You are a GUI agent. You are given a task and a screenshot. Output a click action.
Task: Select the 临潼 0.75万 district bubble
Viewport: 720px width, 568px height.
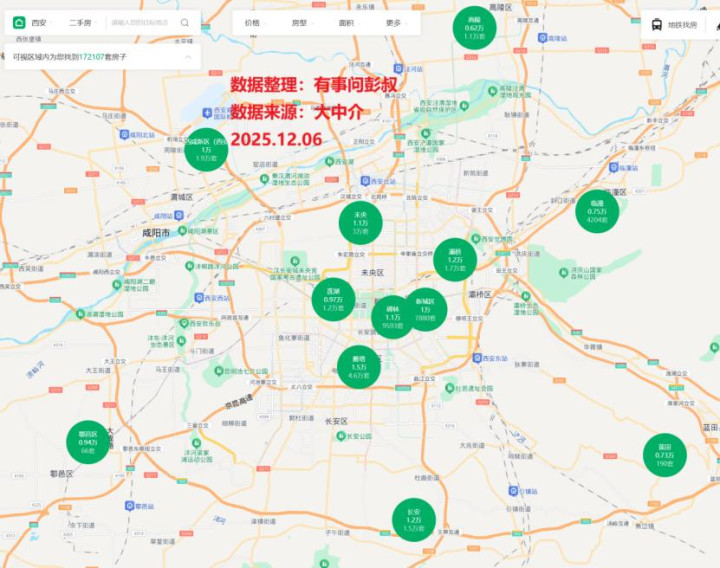pyautogui.click(x=597, y=211)
